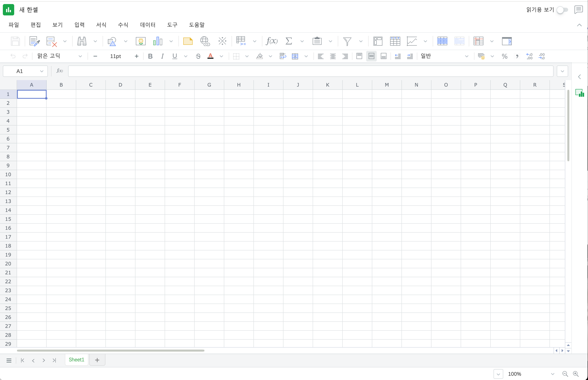Toggle the 읽기용 보기 switch
This screenshot has height=380, width=588.
point(562,10)
